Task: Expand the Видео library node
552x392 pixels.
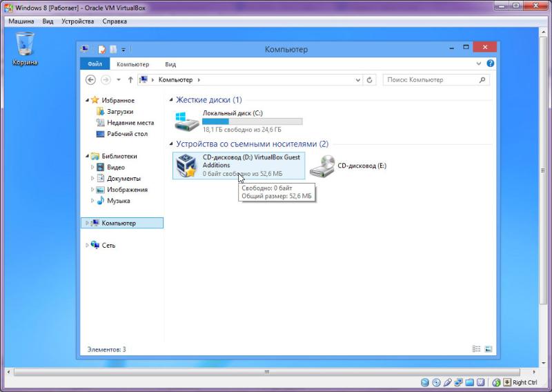Action: (92, 167)
